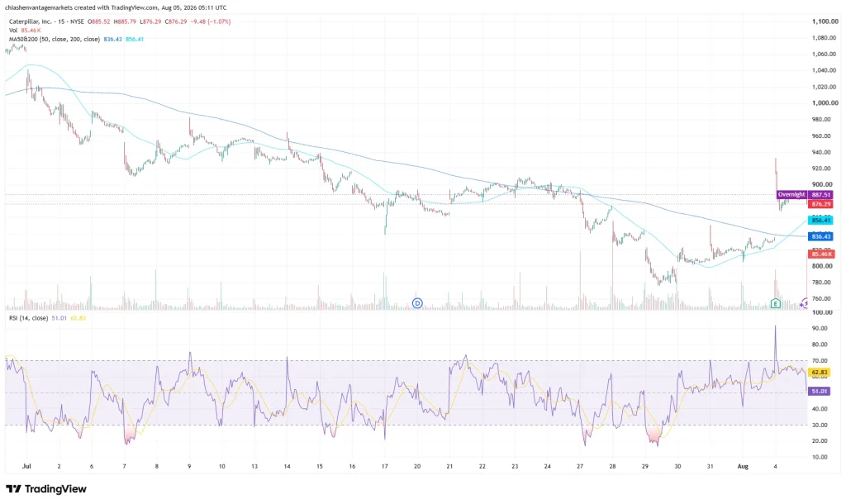Click the L876.29 low value in header
Viewport: 846px width, 504px height.
[x=150, y=21]
